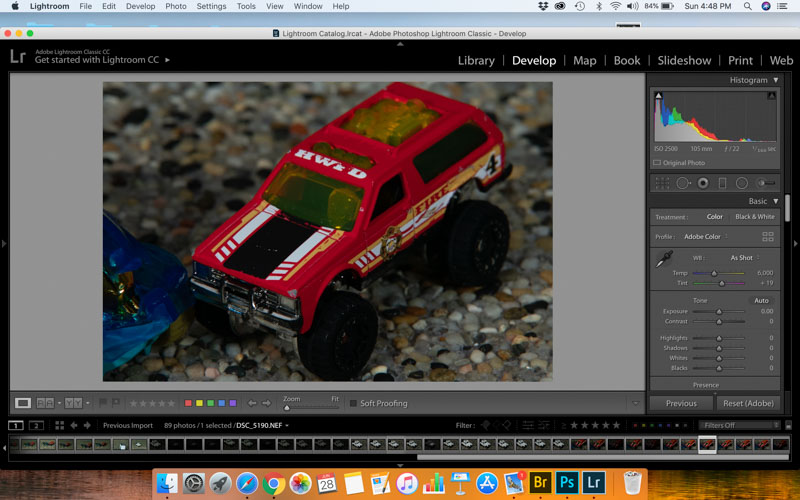Open the Photo menu in menu bar
The width and height of the screenshot is (800, 500).
click(x=176, y=6)
